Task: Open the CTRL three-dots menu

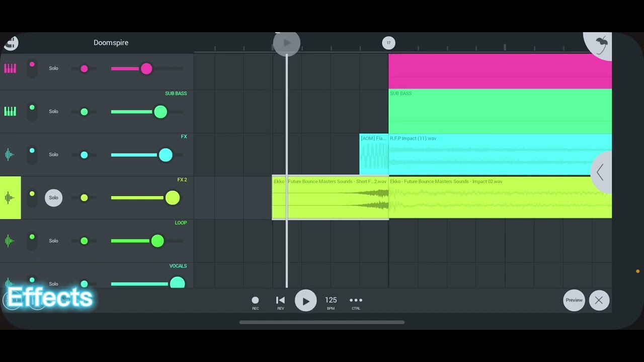Action: coord(356,302)
